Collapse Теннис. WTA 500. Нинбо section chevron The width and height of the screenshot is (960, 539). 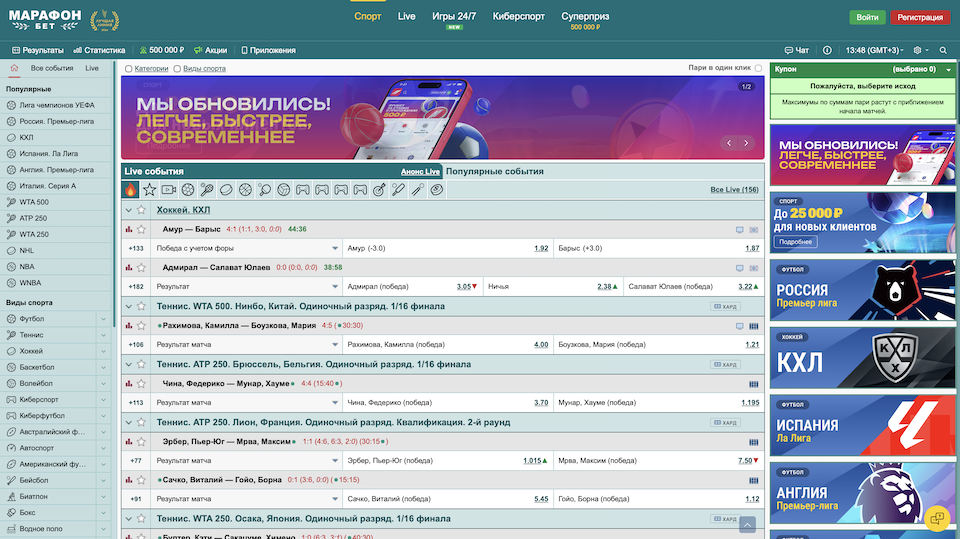click(x=129, y=306)
